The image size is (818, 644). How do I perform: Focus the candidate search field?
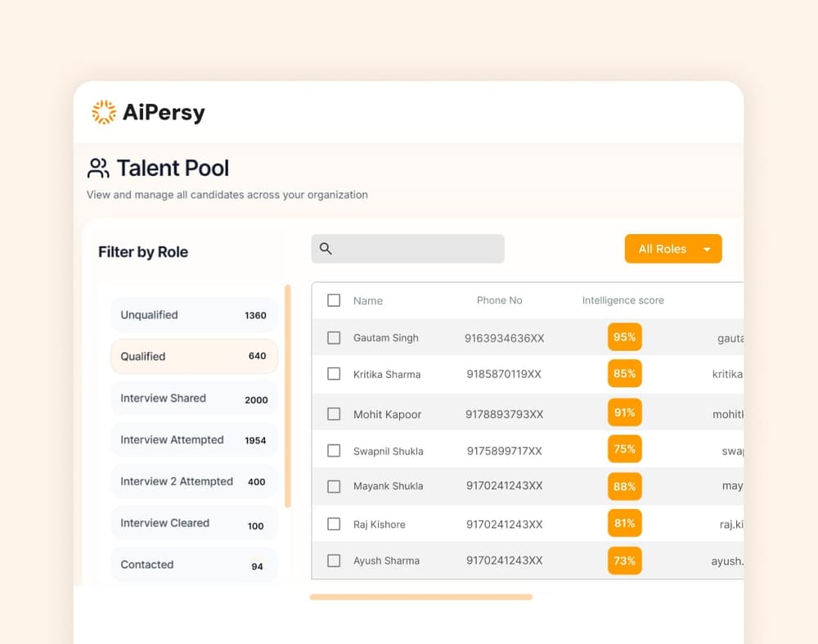(x=417, y=249)
